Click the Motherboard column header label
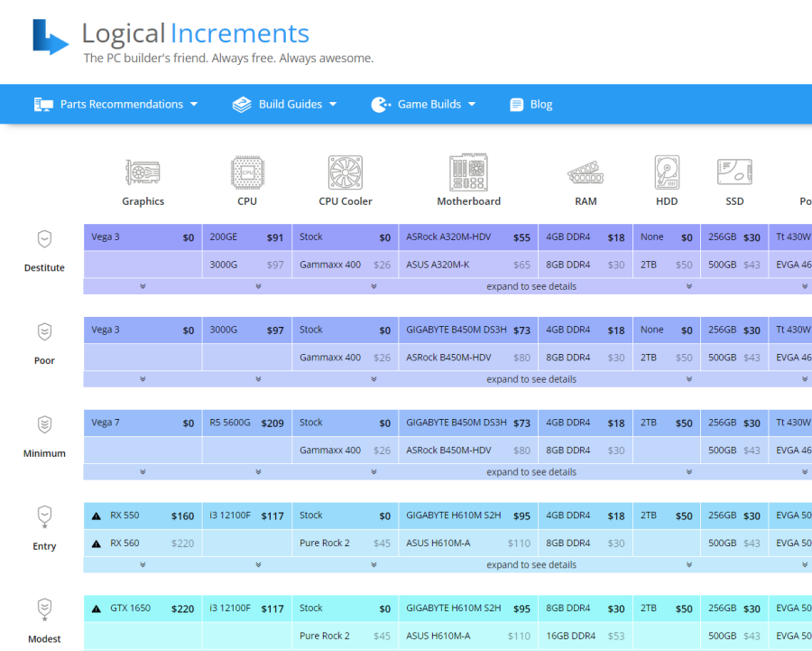Screen dimensions: 812x651 (x=468, y=201)
